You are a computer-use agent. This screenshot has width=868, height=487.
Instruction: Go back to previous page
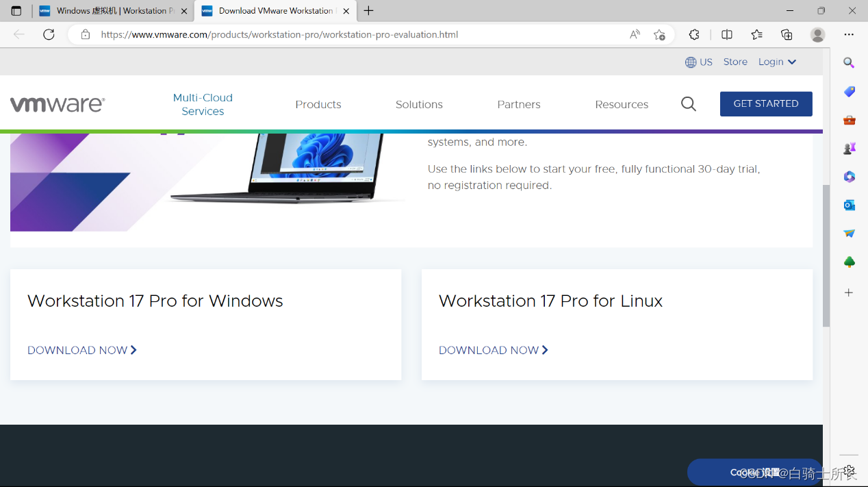19,34
